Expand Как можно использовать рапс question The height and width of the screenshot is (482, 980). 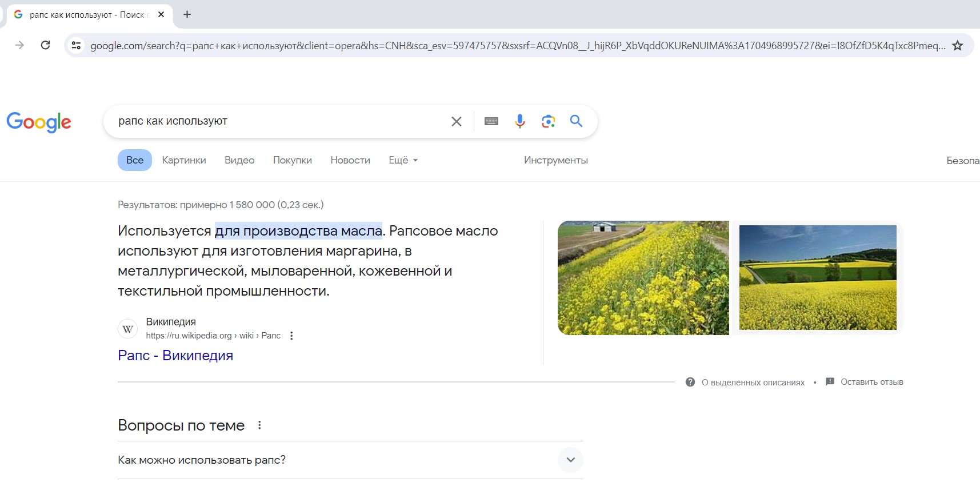(350, 460)
